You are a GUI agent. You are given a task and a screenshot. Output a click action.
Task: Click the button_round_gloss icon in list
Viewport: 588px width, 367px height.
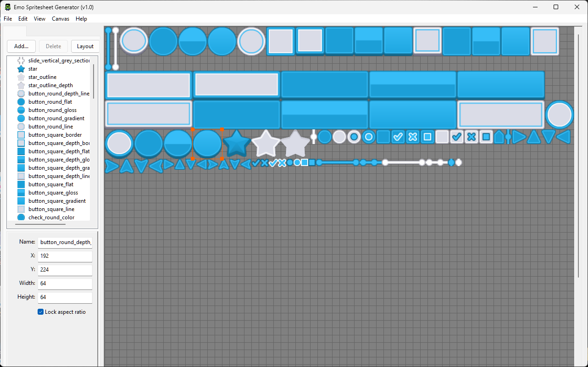21,110
